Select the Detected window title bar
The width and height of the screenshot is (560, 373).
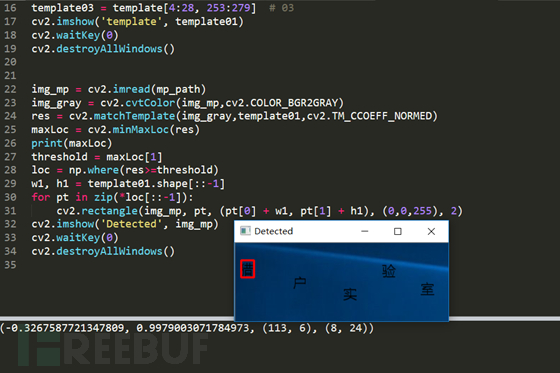341,231
